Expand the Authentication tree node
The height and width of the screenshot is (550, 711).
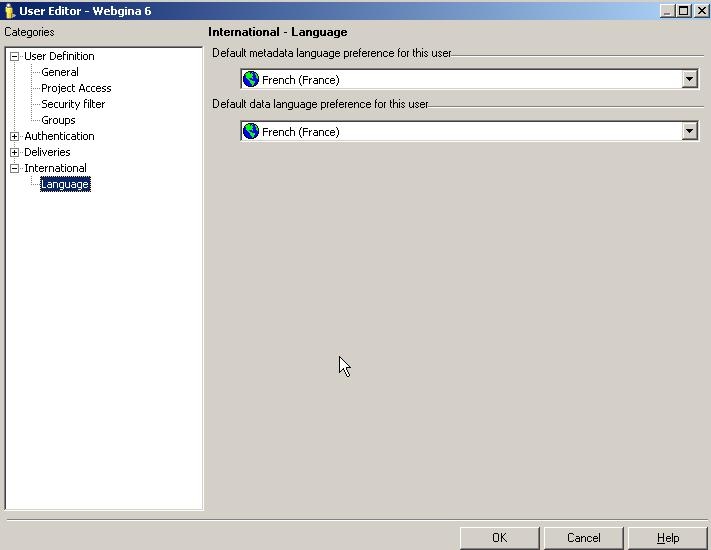[x=15, y=136]
